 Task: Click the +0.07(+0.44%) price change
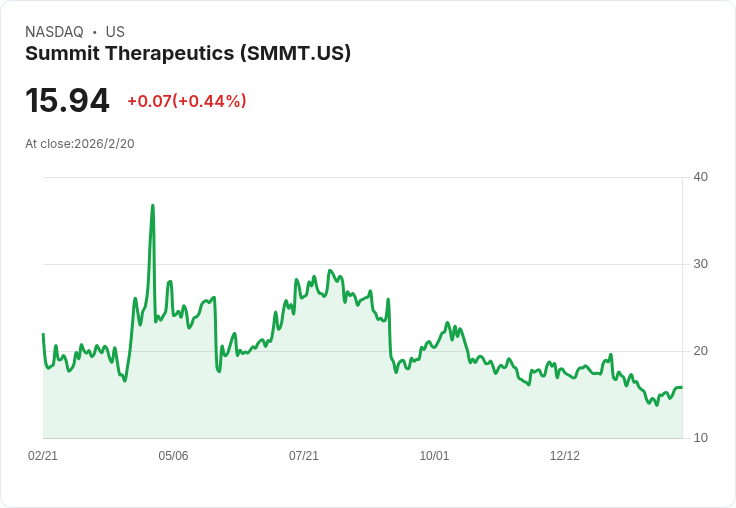pos(187,101)
